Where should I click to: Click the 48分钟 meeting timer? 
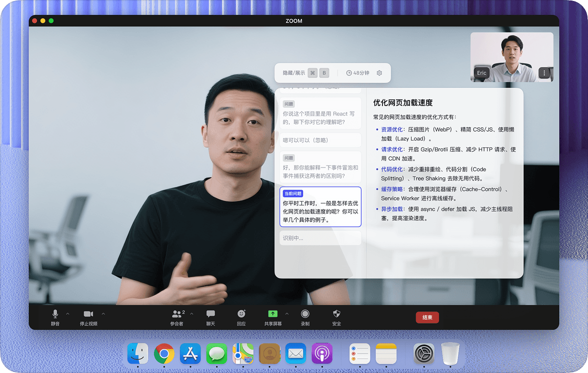tap(359, 73)
